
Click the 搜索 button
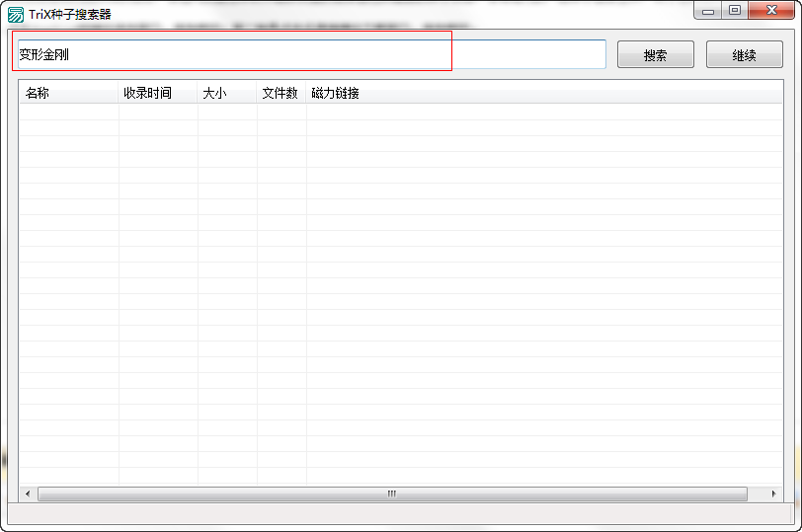[x=655, y=54]
